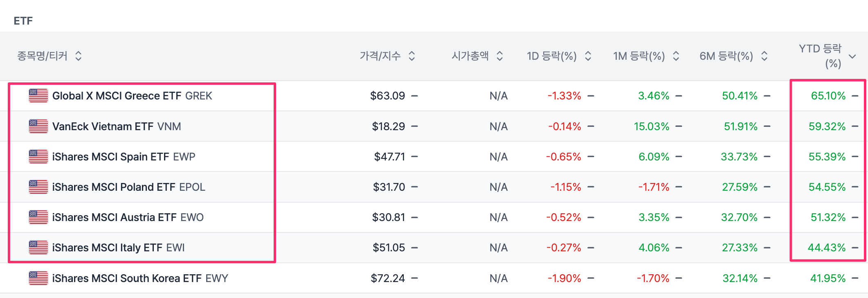The width and height of the screenshot is (868, 298).
Task: Click the 6M 등락(%) sort arrows
Action: pos(764,56)
